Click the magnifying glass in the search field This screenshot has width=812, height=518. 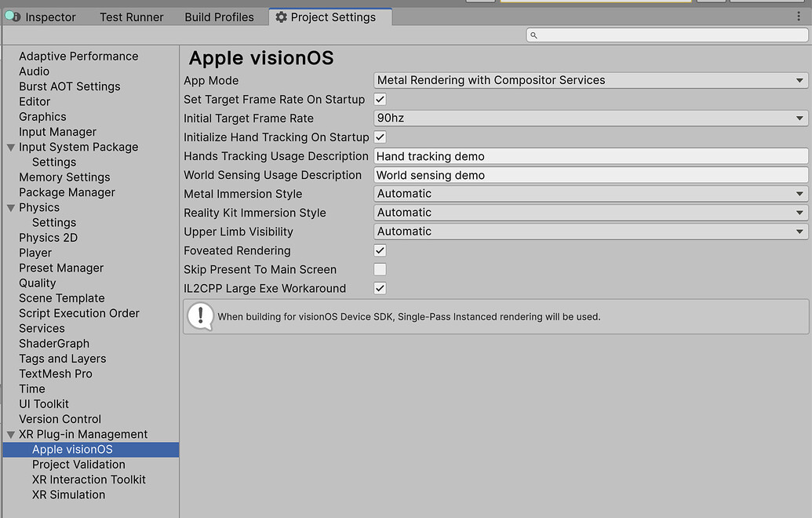pyautogui.click(x=535, y=35)
